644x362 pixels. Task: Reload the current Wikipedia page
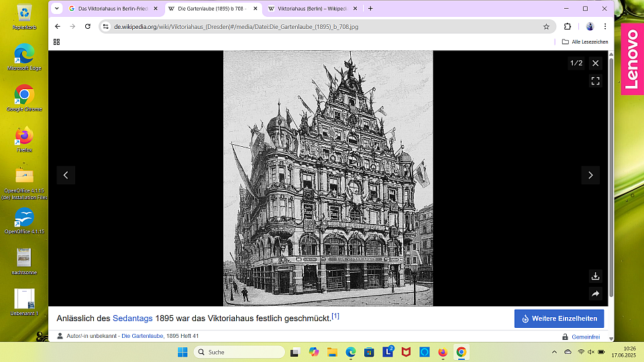click(x=87, y=26)
